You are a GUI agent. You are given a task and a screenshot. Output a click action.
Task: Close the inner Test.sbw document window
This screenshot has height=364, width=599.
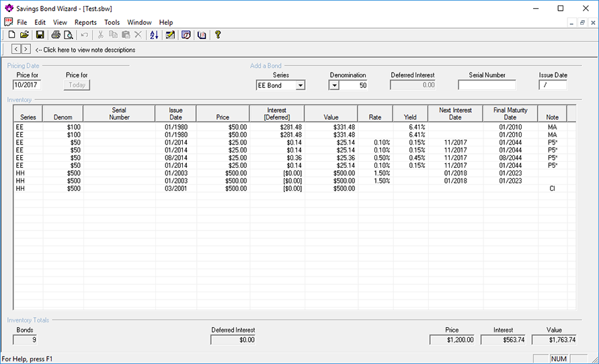pyautogui.click(x=593, y=23)
